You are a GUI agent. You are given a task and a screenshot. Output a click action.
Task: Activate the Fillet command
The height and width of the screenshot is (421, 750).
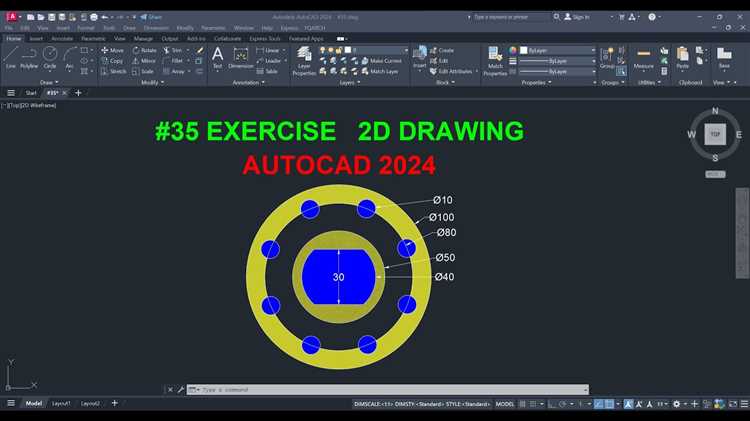(173, 61)
